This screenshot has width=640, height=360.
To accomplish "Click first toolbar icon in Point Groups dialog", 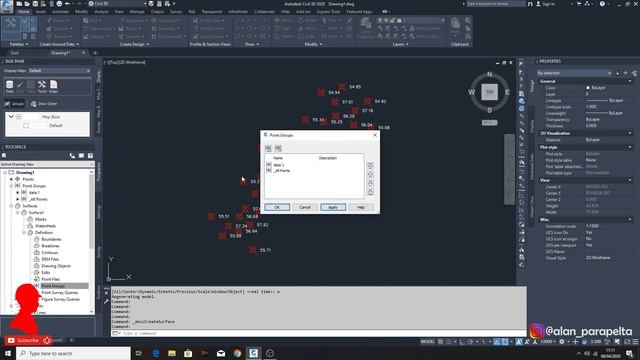I will (x=268, y=148).
